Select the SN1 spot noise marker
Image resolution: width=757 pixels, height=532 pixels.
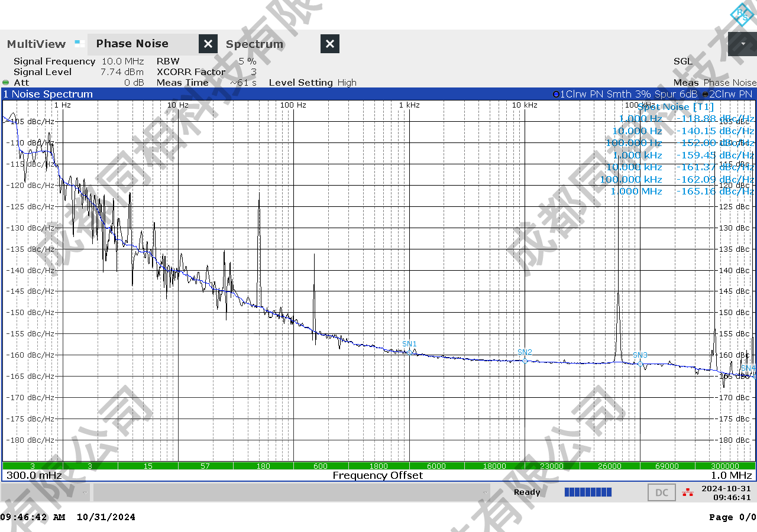click(x=409, y=352)
